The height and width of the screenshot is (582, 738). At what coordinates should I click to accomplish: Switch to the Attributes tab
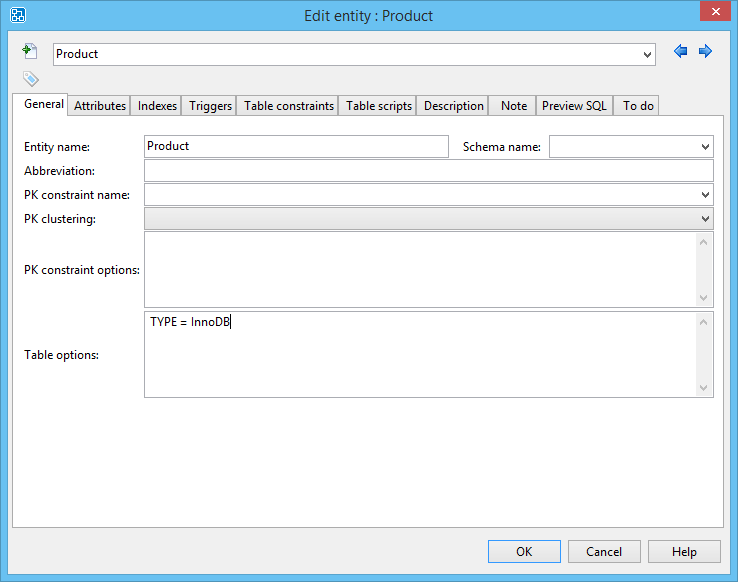(100, 106)
